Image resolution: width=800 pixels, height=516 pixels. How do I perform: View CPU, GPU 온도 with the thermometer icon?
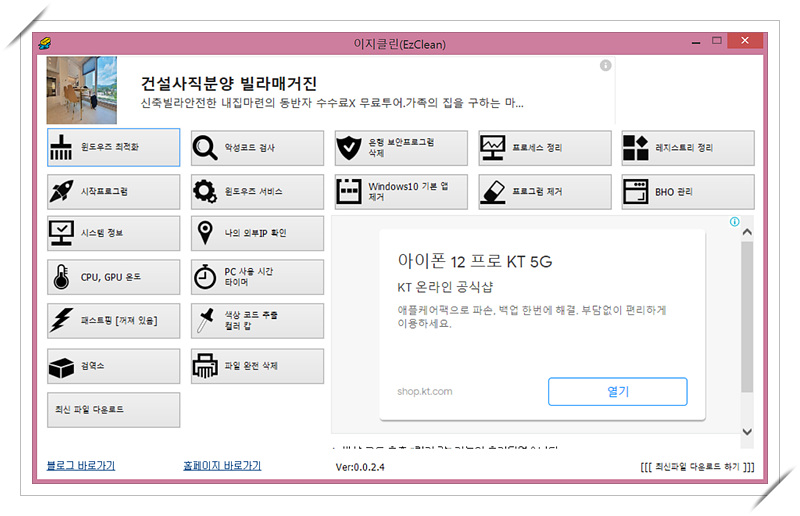click(113, 277)
